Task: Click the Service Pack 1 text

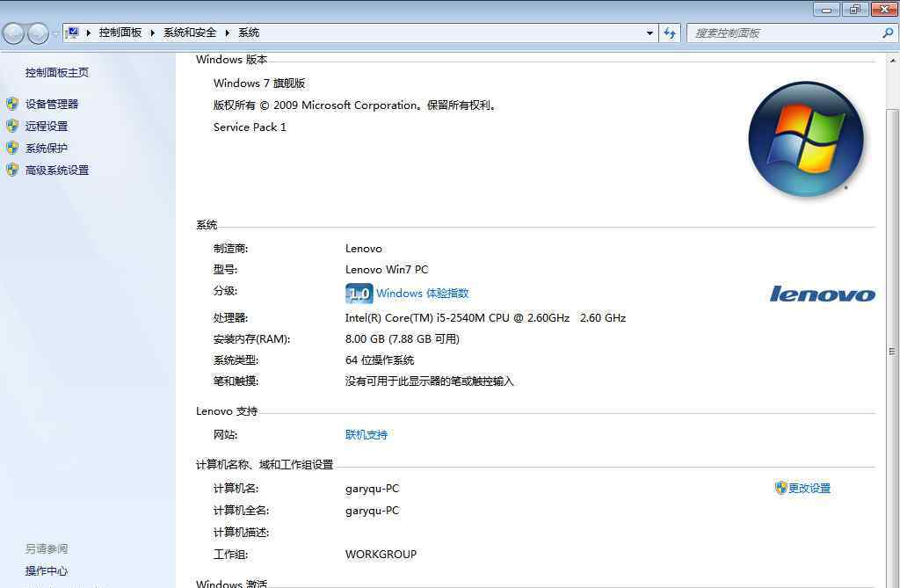Action: point(250,127)
